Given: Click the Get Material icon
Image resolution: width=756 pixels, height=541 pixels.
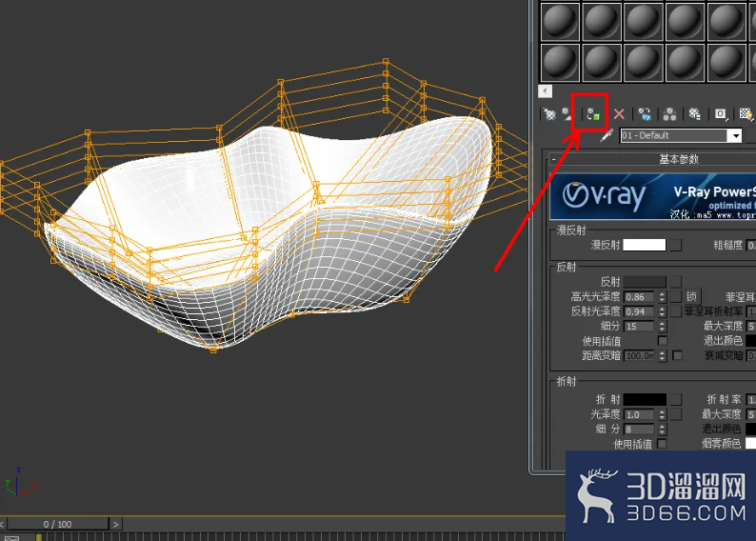Looking at the screenshot, I should tap(549, 114).
